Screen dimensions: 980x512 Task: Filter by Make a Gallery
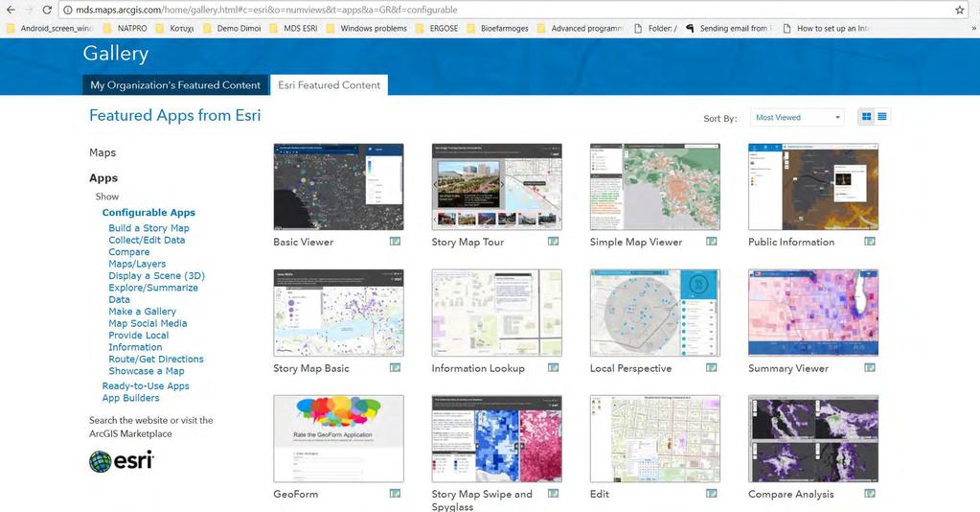142,312
